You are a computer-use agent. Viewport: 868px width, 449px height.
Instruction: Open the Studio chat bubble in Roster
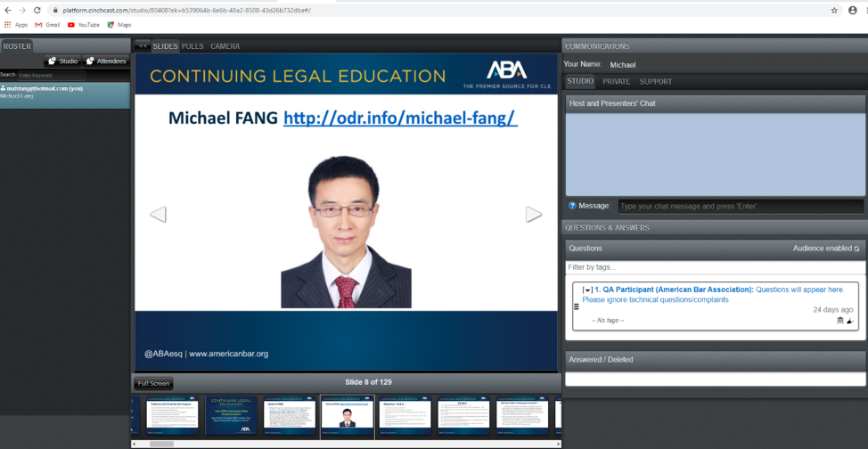pyautogui.click(x=63, y=61)
